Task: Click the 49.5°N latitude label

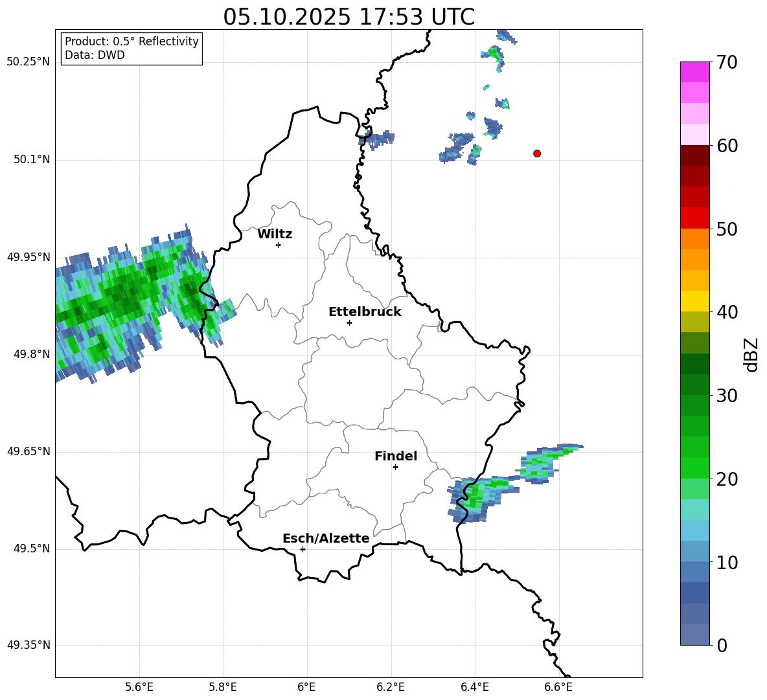Action: tap(32, 548)
